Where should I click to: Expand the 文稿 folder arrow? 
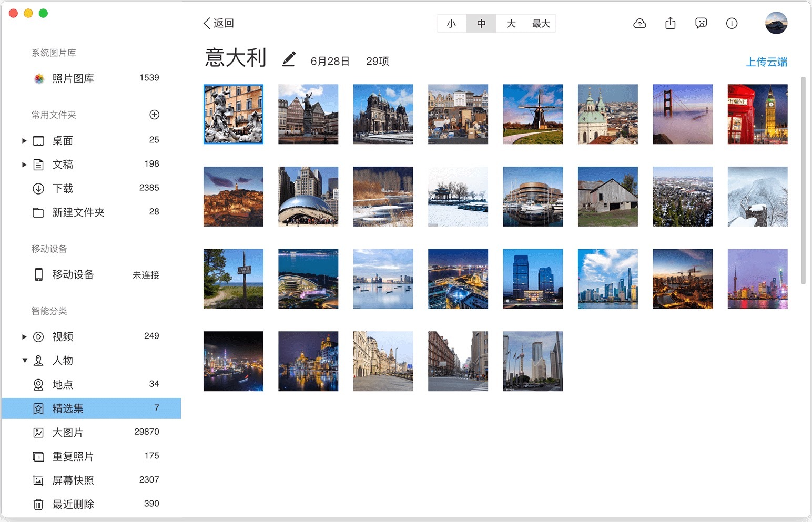point(24,165)
